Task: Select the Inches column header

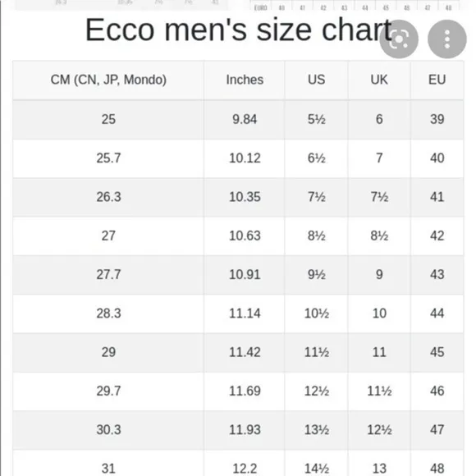Action: pos(245,80)
